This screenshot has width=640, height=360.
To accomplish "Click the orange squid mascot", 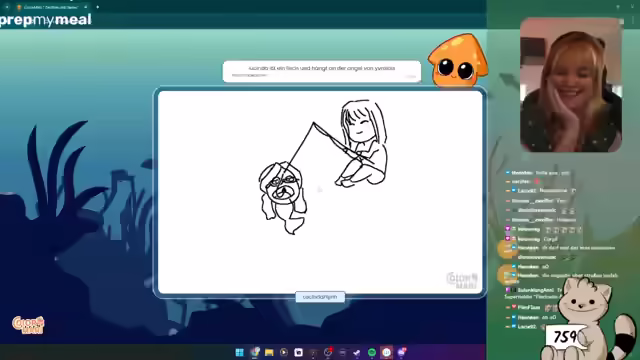I will pos(457,61).
